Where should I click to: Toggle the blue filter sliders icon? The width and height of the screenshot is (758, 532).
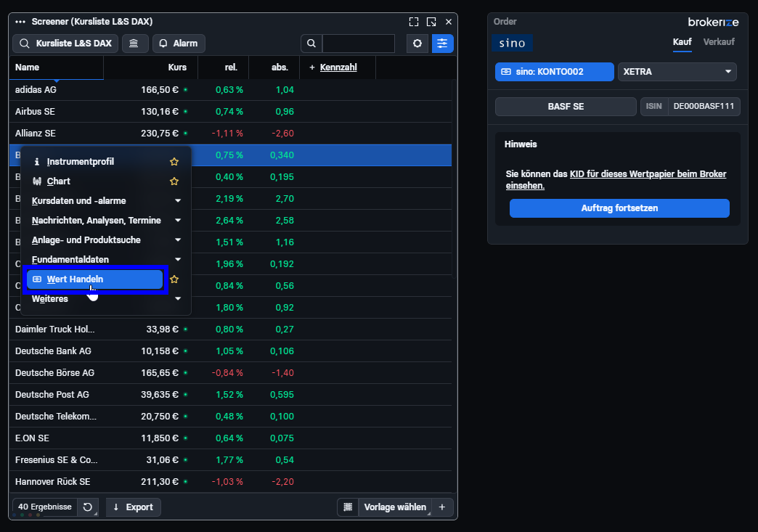(x=442, y=44)
